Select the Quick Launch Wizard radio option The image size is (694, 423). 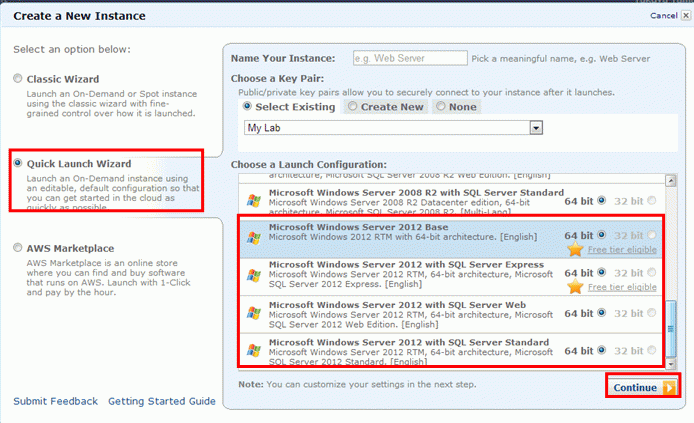coord(18,163)
